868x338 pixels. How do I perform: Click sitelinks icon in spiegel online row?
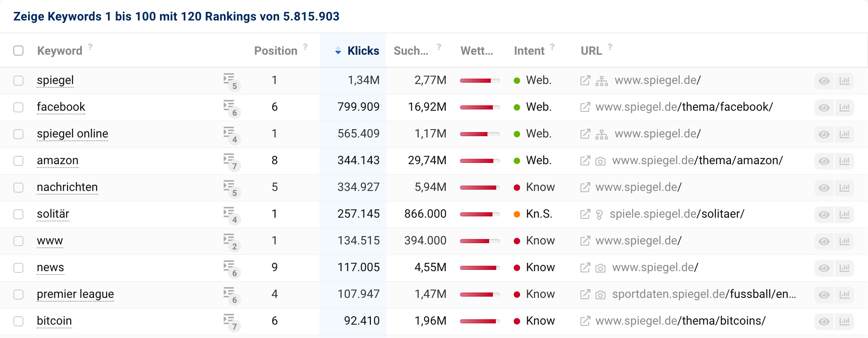602,134
